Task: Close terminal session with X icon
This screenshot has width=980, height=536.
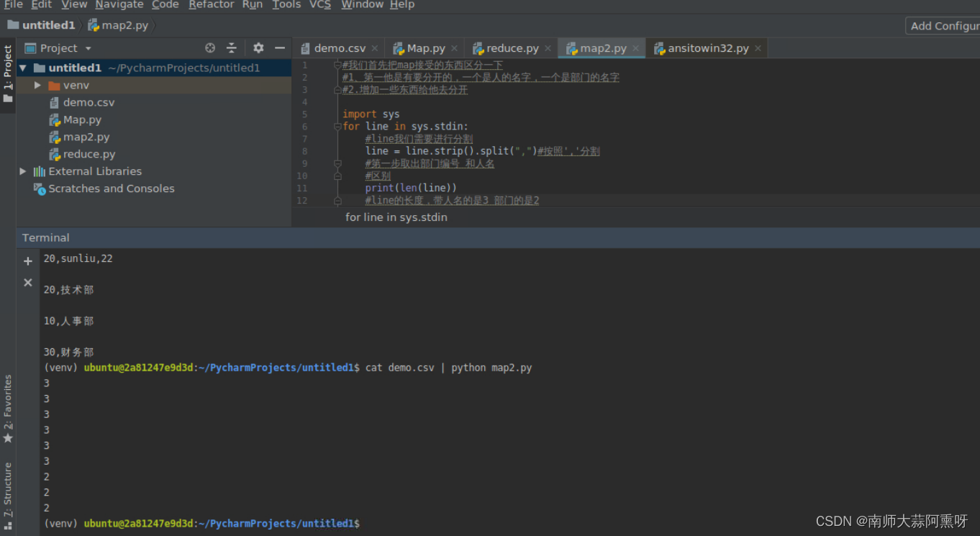Action: (x=28, y=283)
